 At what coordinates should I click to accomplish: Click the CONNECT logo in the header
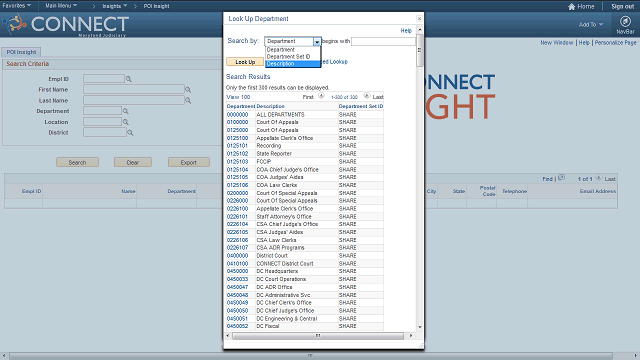(67, 24)
